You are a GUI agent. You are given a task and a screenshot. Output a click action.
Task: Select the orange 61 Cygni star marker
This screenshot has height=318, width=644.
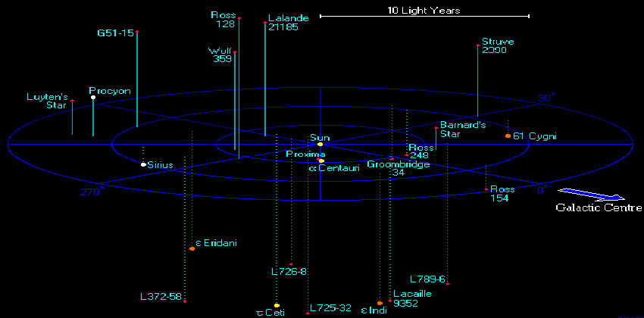[x=508, y=136]
